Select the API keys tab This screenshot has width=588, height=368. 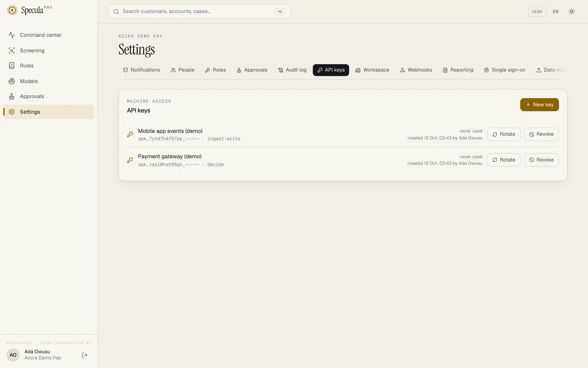[331, 70]
